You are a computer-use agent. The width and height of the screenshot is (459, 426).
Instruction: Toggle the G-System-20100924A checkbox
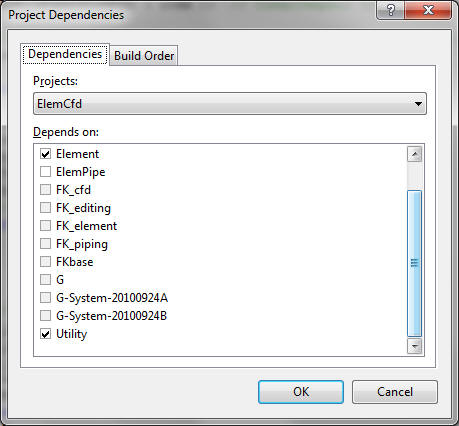click(45, 298)
